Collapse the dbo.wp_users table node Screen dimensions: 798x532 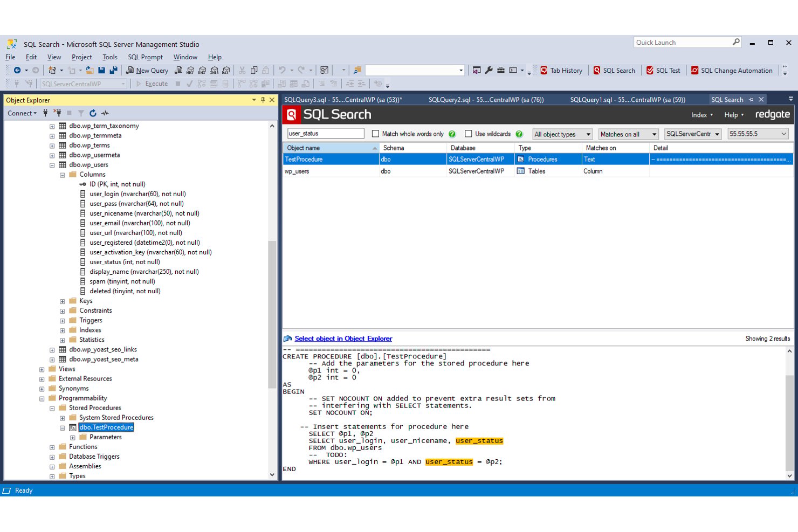pos(52,165)
